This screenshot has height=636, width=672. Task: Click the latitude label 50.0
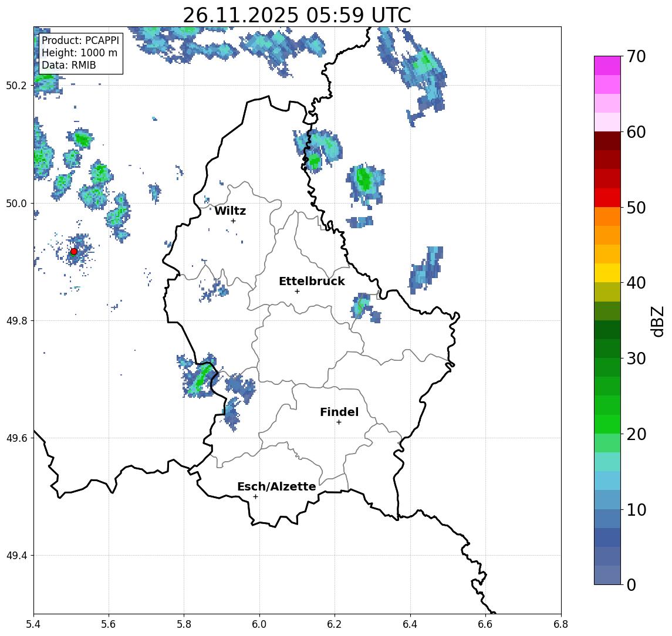(16, 203)
